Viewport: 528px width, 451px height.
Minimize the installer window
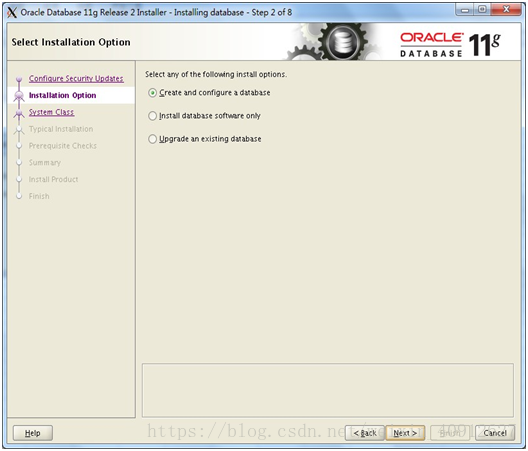pyautogui.click(x=465, y=10)
